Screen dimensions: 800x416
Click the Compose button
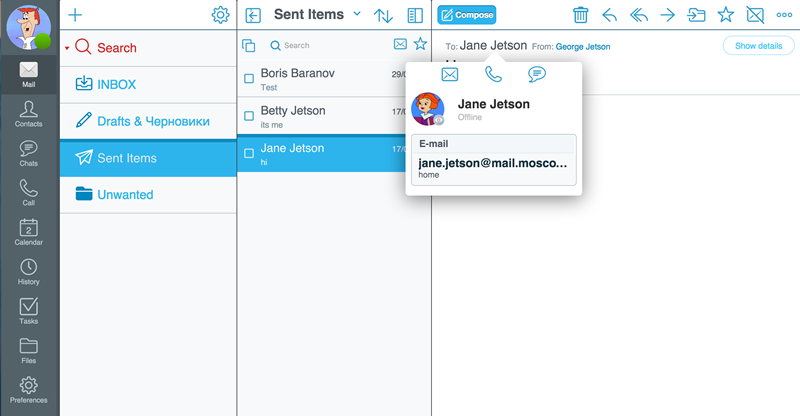(467, 15)
